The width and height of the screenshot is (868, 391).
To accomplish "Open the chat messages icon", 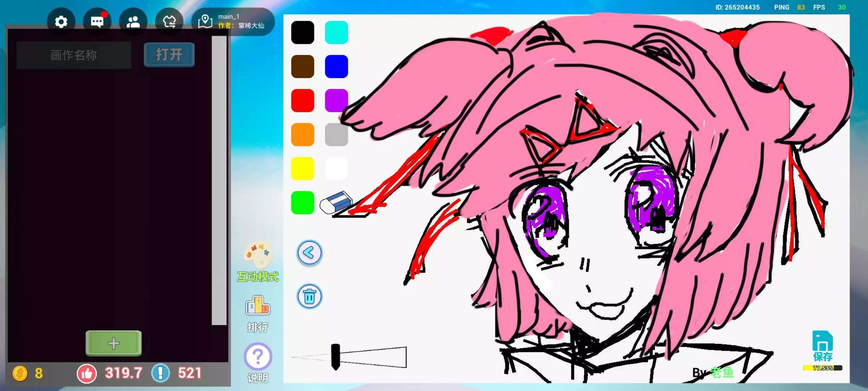I will pos(97,22).
